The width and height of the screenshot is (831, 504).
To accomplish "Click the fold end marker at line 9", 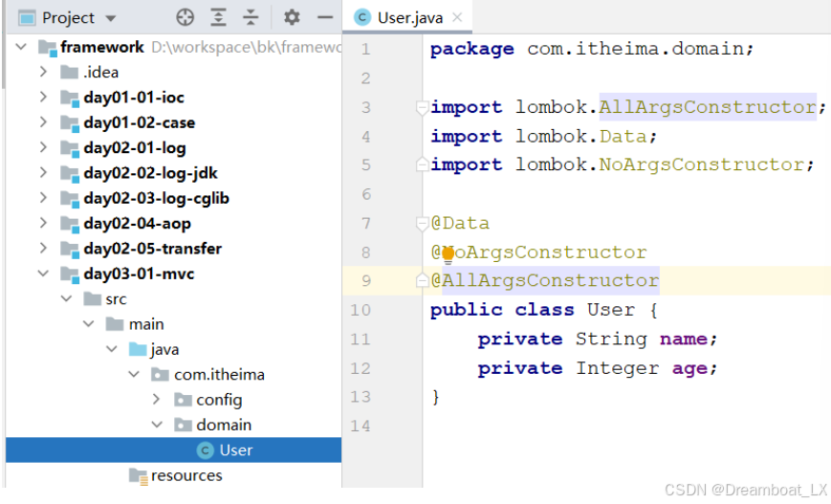I will 422,280.
